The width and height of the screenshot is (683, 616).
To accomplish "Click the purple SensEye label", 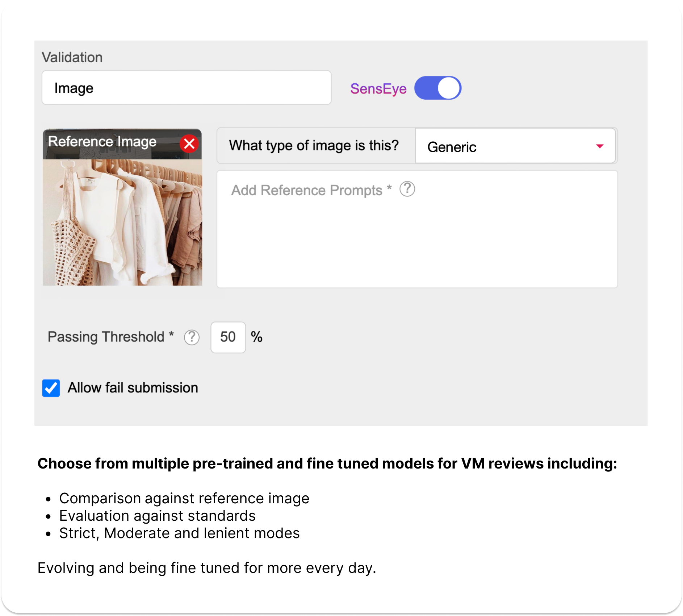I will 378,89.
